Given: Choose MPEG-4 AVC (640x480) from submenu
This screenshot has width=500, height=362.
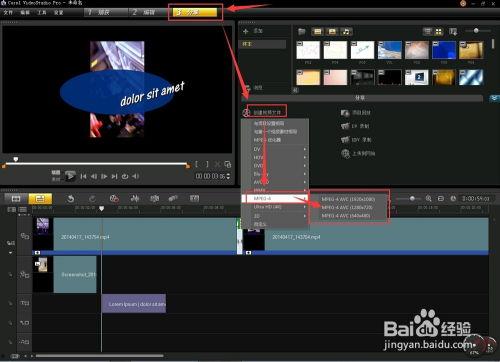Looking at the screenshot, I should [x=345, y=216].
